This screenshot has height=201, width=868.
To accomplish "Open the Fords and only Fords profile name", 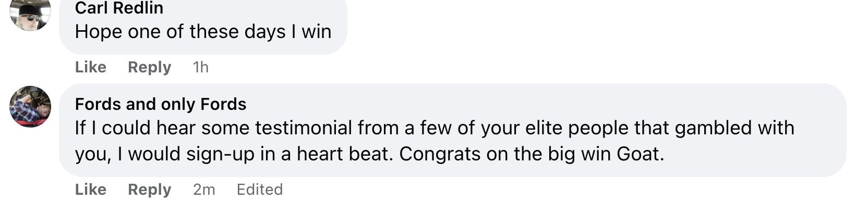I will [x=161, y=104].
